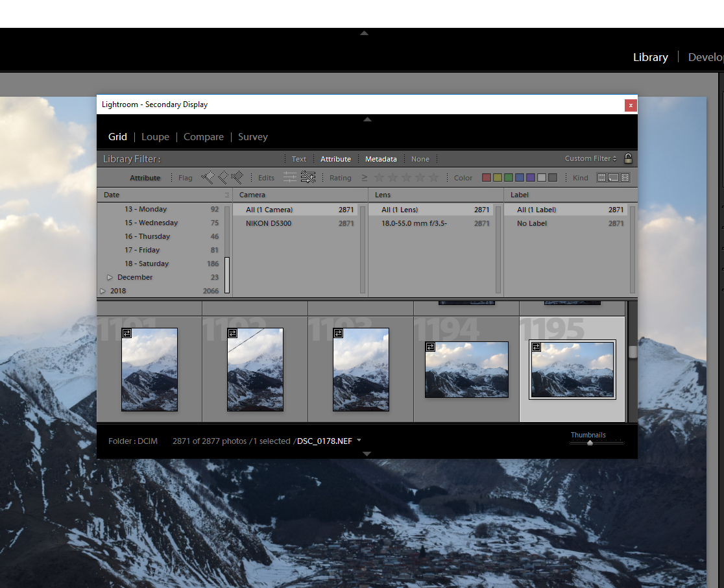The height and width of the screenshot is (588, 724).
Task: Click the filter lock padlock icon
Action: (x=627, y=158)
